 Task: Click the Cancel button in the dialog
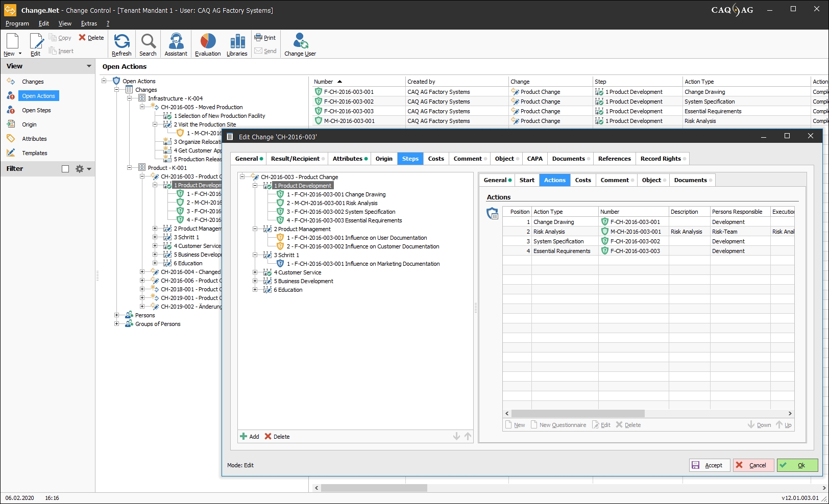pos(753,465)
